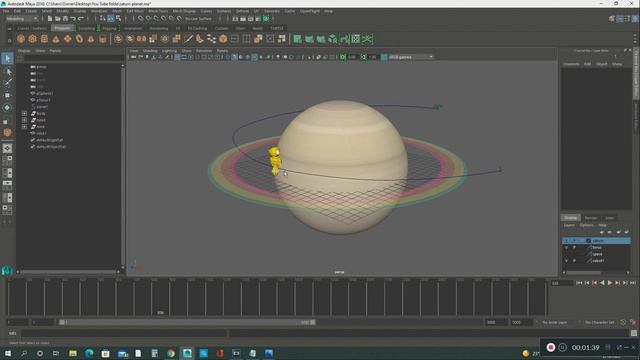Toggle visibility of the robot1 layer
The width and height of the screenshot is (640, 360).
[x=566, y=260]
